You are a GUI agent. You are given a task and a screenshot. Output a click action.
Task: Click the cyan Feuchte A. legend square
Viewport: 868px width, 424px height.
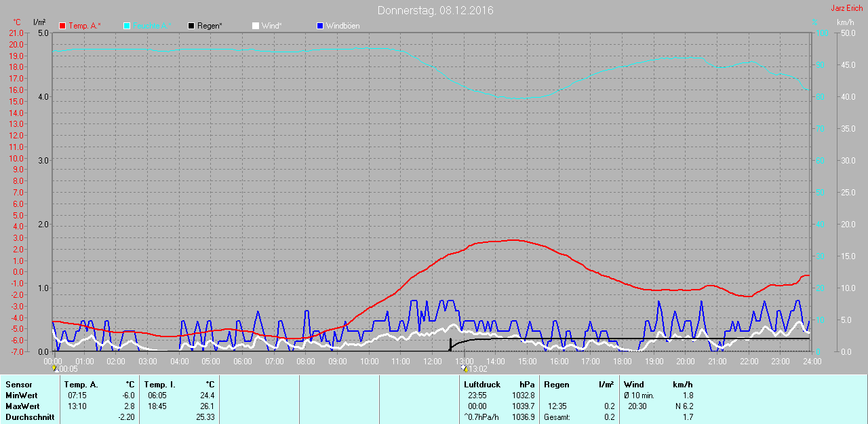click(x=127, y=26)
